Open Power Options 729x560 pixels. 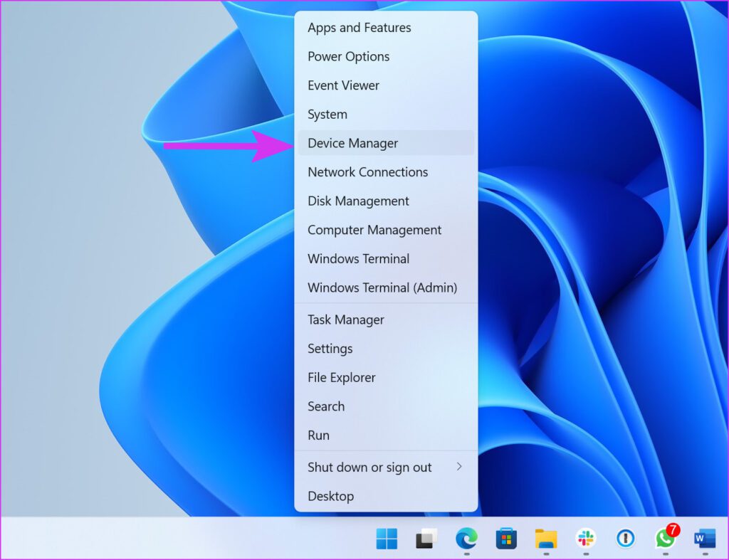click(x=348, y=57)
